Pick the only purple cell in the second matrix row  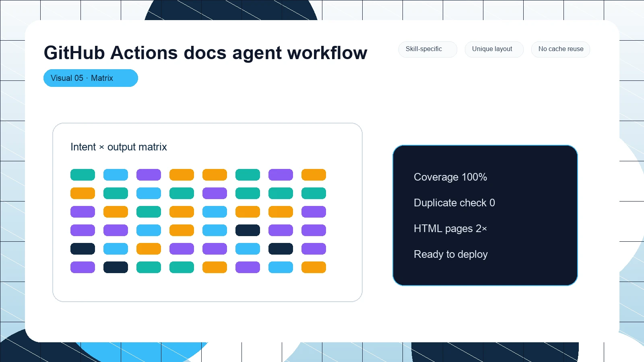[x=215, y=193]
